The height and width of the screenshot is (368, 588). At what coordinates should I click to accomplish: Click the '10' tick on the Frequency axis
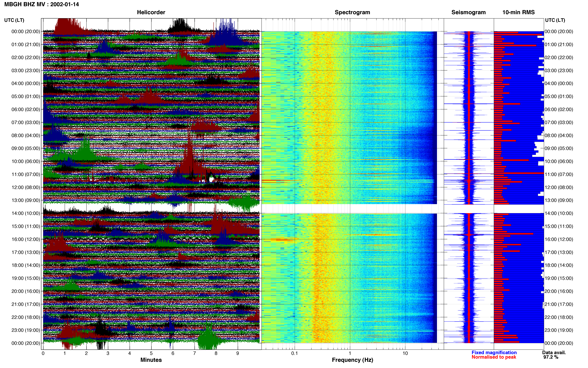405,353
